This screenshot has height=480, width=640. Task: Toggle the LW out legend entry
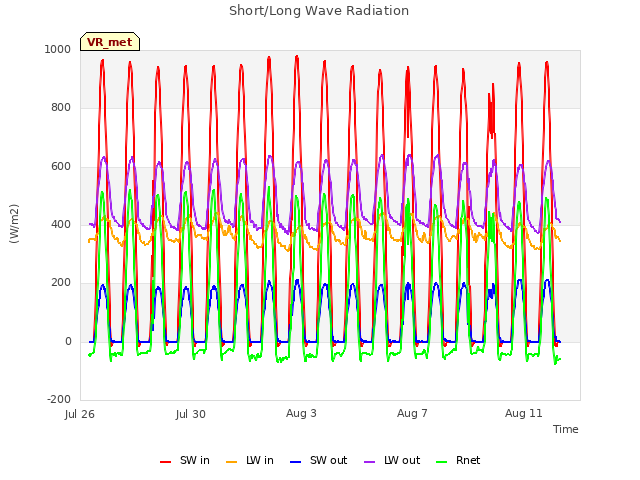(392, 460)
